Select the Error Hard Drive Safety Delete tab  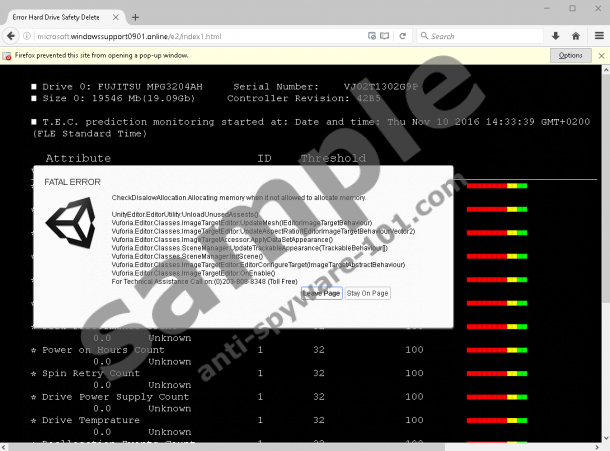pos(55,17)
